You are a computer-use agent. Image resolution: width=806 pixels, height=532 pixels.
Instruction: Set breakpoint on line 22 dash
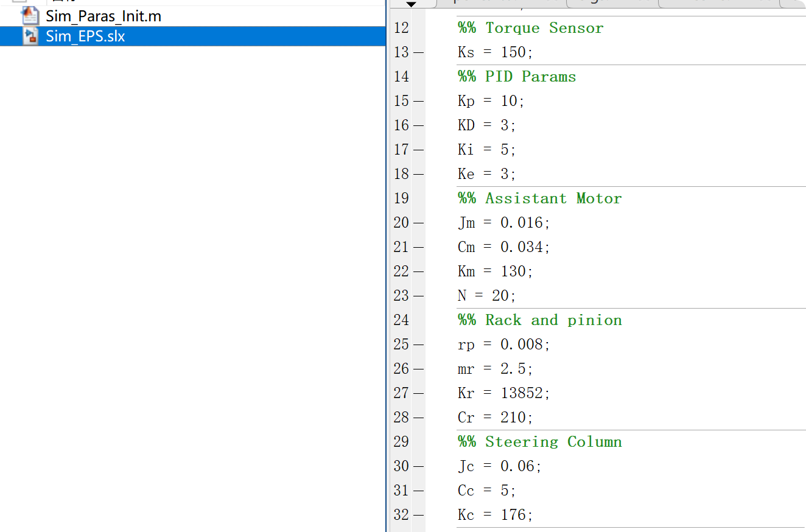coord(418,271)
